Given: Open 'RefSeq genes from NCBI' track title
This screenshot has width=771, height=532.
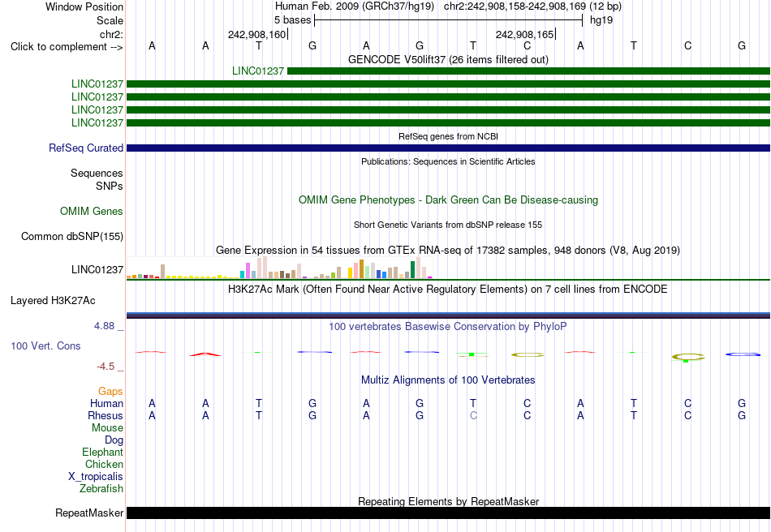Looking at the screenshot, I should point(448,136).
